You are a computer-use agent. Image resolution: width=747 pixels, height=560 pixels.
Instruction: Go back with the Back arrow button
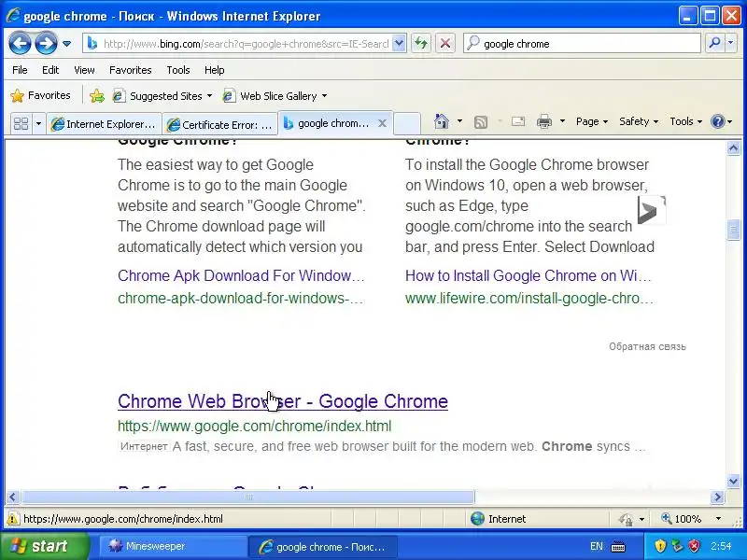click(x=20, y=44)
